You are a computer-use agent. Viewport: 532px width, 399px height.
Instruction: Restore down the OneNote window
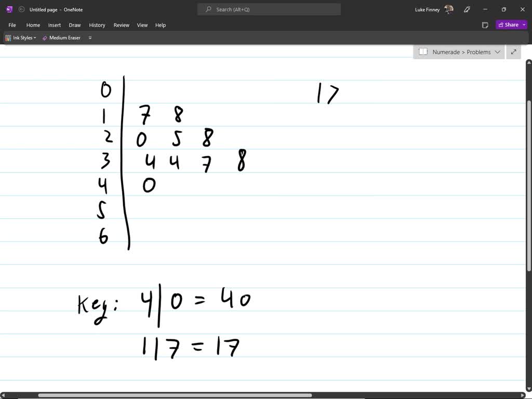tap(504, 9)
